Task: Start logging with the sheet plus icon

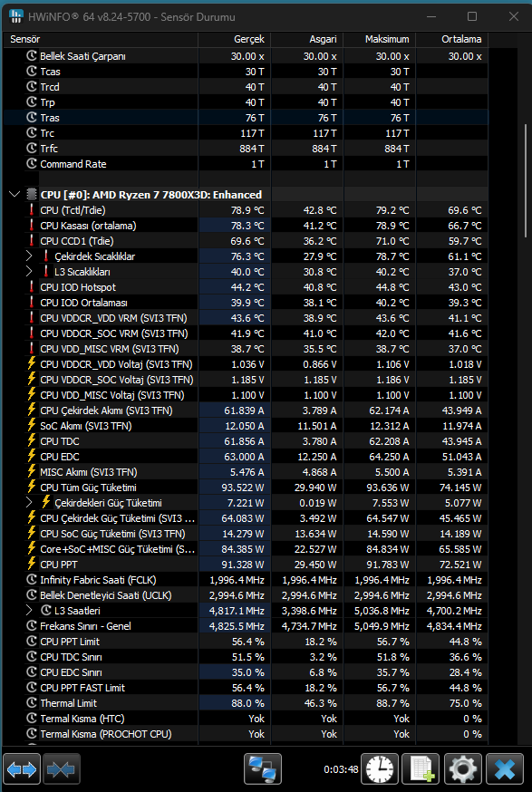Action: 421,769
